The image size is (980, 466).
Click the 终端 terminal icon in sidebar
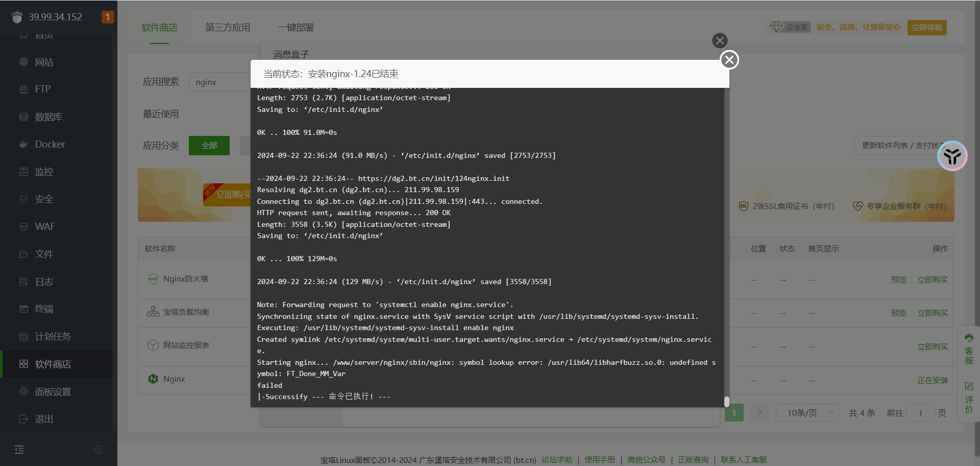point(23,309)
